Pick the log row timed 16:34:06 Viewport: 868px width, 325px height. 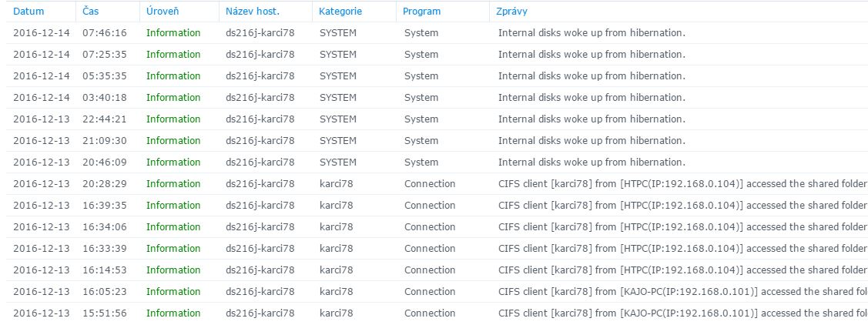click(104, 227)
